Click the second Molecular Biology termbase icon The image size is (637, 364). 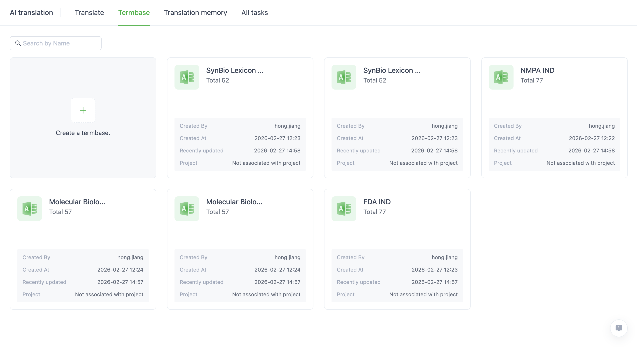(187, 208)
